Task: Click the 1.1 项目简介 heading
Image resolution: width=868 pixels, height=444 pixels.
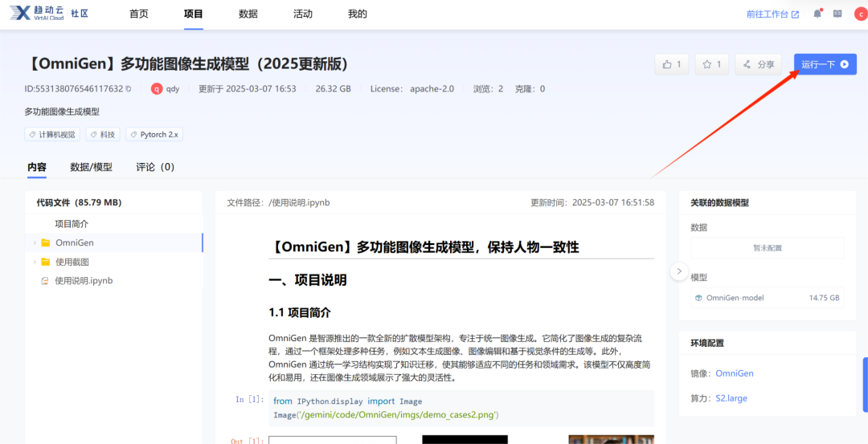Action: coord(300,312)
